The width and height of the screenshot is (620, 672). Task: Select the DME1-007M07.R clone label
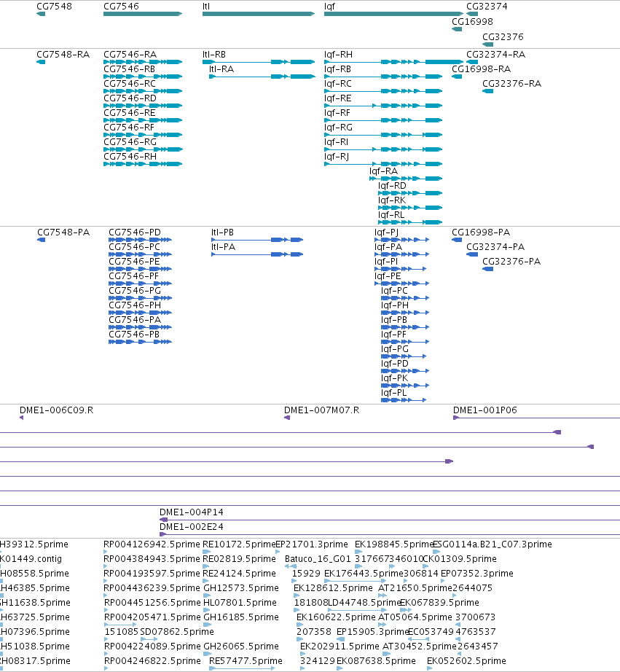coord(321,410)
